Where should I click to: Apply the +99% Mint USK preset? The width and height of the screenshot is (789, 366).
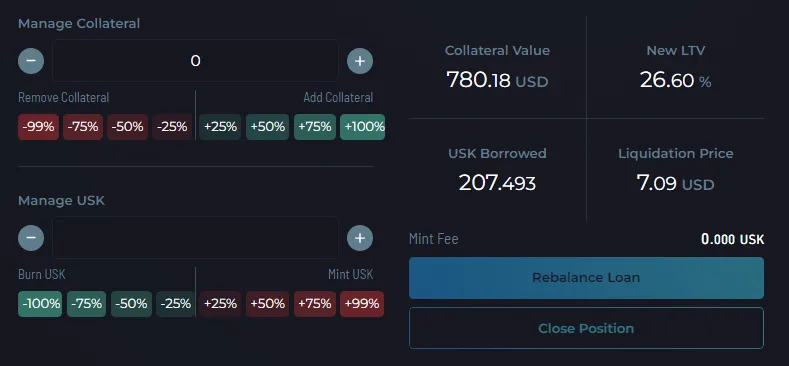click(x=362, y=304)
